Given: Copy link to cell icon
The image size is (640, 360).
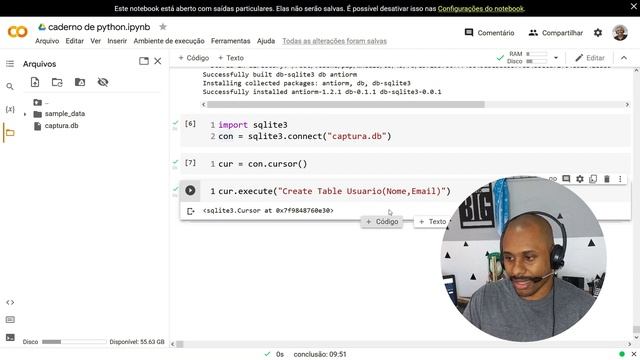Looking at the screenshot, I should (553, 179).
